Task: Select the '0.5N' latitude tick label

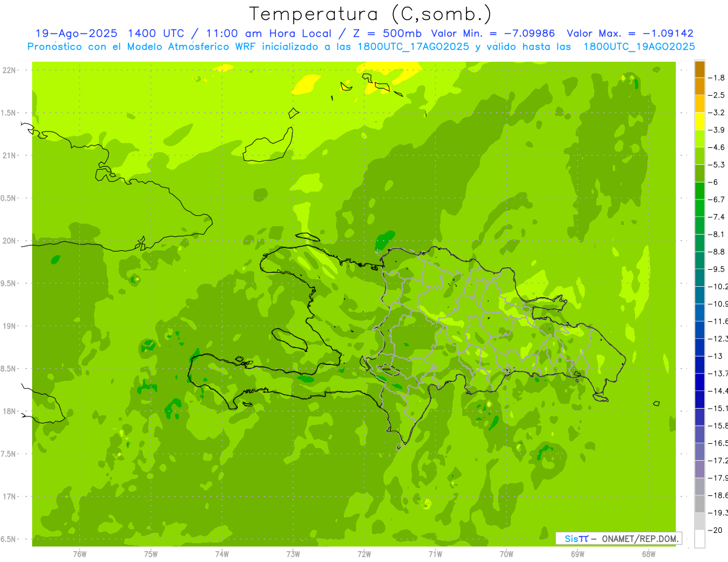Action: tap(9, 198)
